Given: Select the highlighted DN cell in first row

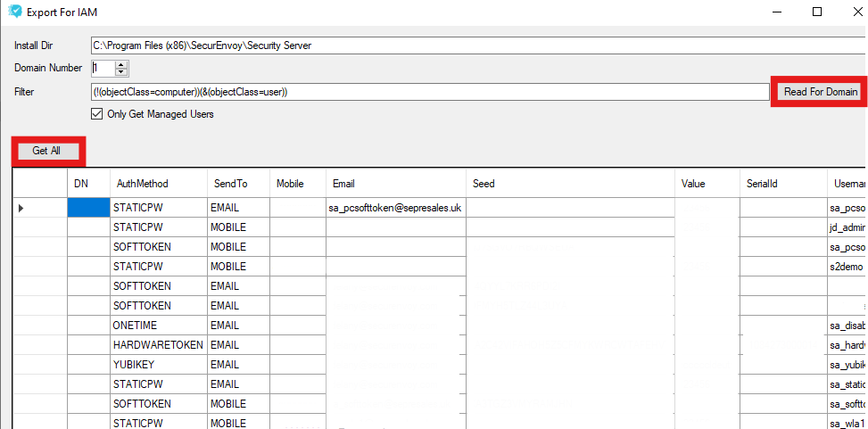Looking at the screenshot, I should [88, 208].
